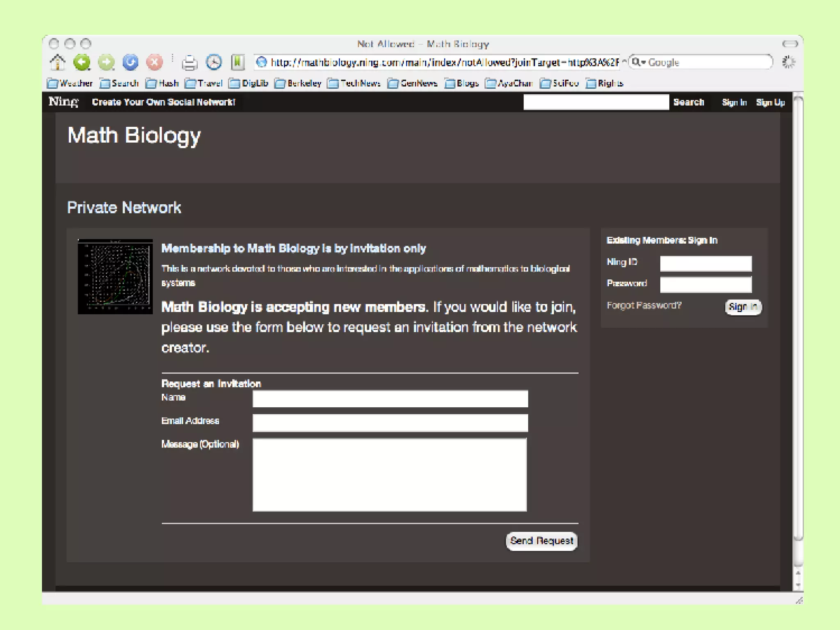This screenshot has width=840, height=630.
Task: Reload the page using blue refresh icon
Action: point(130,62)
